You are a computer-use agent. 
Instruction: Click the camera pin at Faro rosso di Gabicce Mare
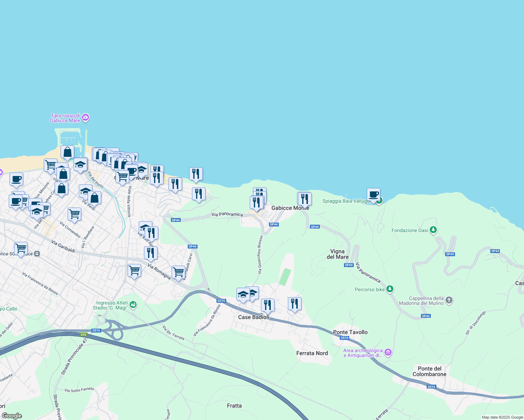[x=85, y=117]
